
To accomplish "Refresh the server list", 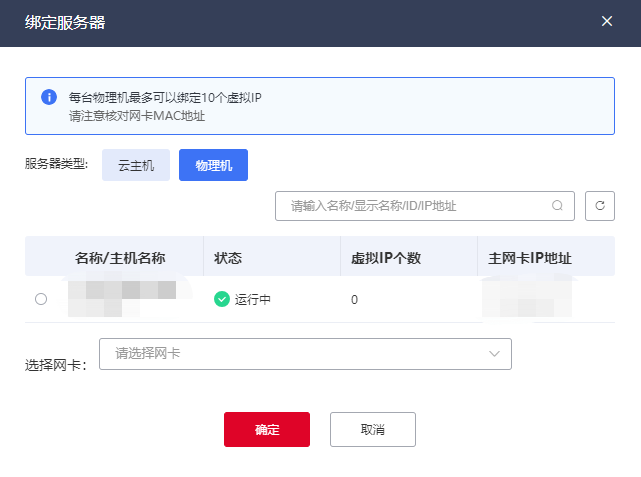I will [600, 206].
